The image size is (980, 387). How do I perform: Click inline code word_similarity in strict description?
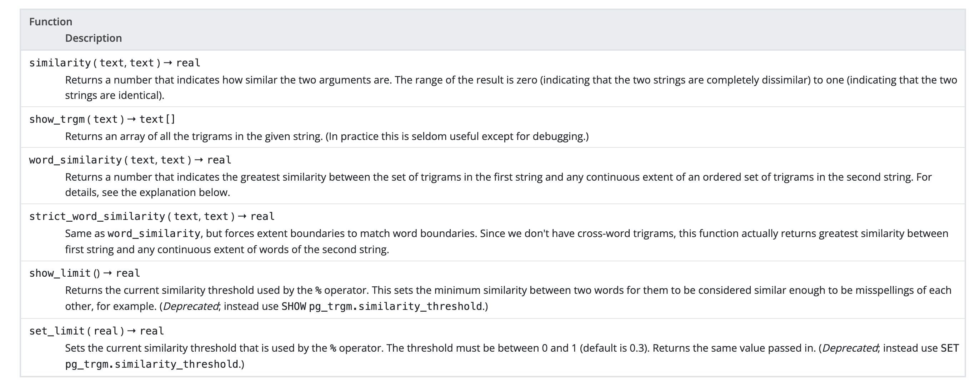tap(154, 233)
